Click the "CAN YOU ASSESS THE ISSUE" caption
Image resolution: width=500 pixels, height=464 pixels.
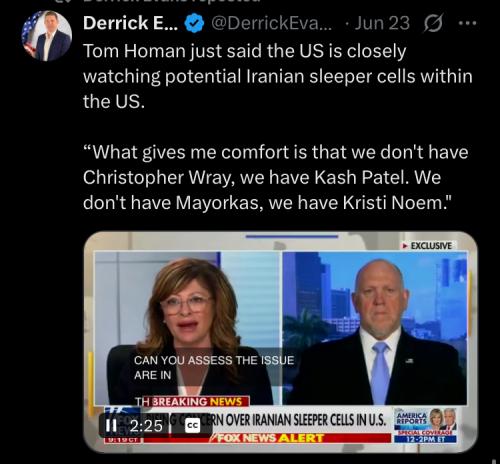click(x=214, y=360)
